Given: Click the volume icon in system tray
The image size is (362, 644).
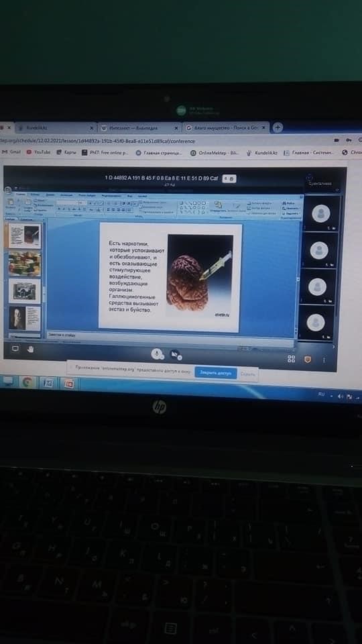Looking at the screenshot, I should tap(341, 396).
